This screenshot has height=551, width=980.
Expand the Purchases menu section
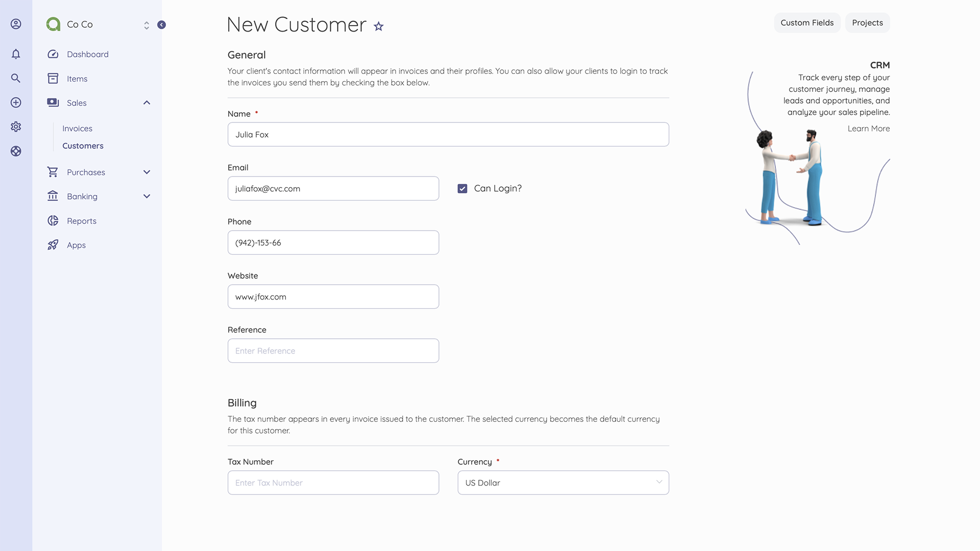[146, 172]
